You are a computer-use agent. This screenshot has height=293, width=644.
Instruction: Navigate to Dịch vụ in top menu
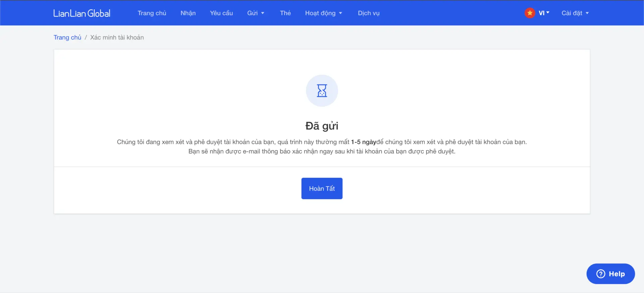[368, 13]
